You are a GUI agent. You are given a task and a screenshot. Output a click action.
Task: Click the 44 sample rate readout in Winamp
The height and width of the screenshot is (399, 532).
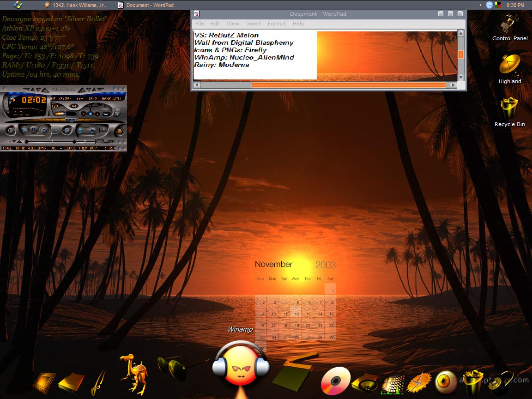point(74,106)
